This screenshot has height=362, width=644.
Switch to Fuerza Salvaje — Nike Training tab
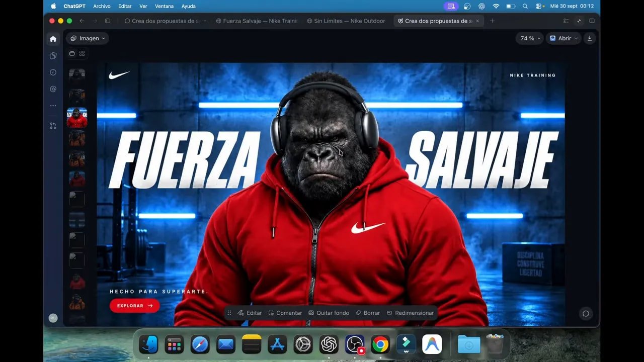pos(257,21)
